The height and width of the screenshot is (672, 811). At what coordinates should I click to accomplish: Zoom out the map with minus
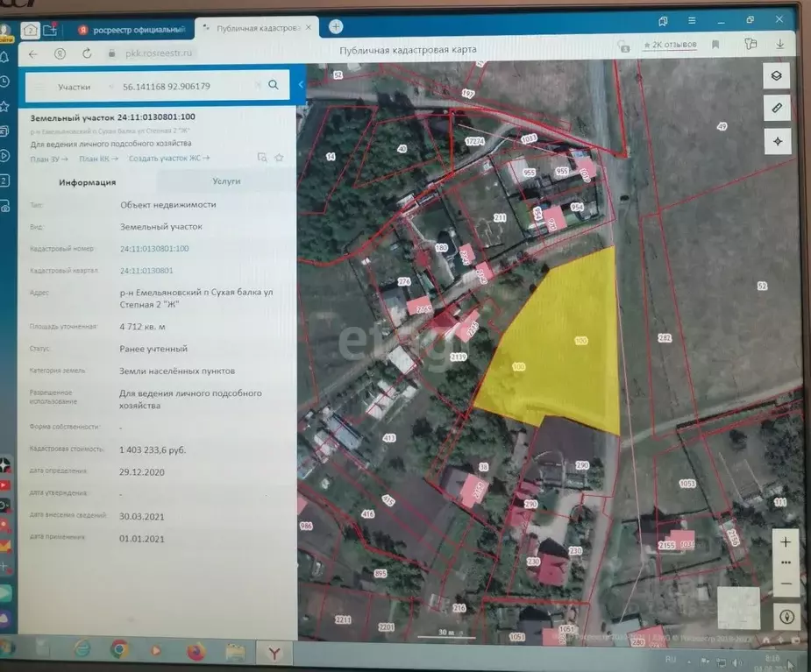tap(786, 584)
